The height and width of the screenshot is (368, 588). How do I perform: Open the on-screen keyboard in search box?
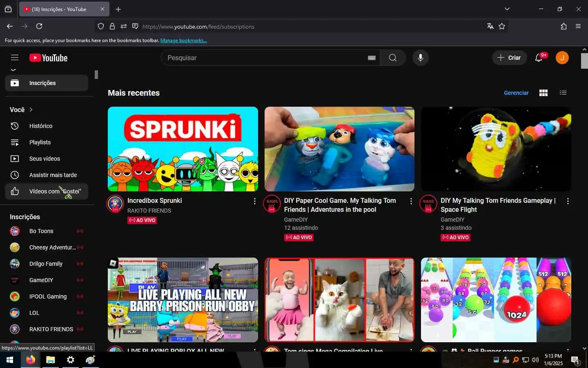[x=372, y=58]
